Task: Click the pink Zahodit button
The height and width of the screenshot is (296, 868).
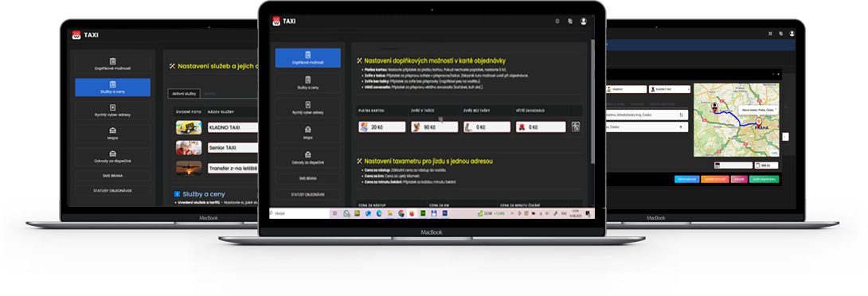Action: click(738, 179)
